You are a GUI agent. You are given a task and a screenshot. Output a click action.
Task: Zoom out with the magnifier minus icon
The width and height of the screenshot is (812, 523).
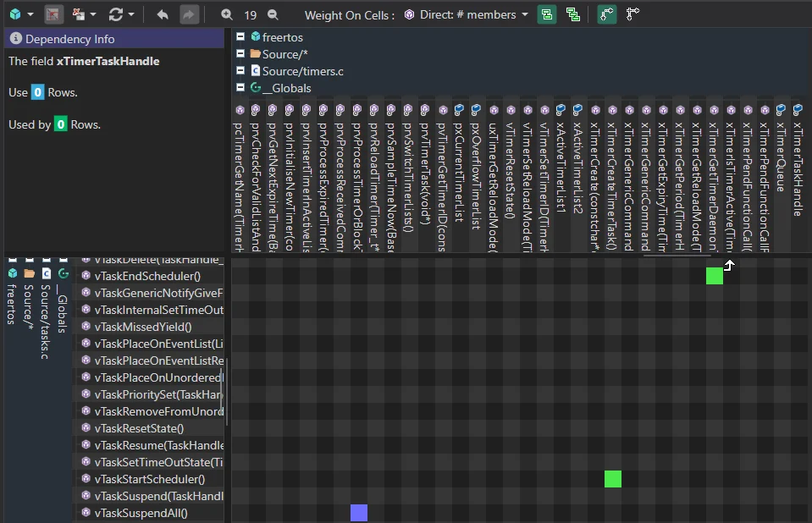[x=273, y=14]
